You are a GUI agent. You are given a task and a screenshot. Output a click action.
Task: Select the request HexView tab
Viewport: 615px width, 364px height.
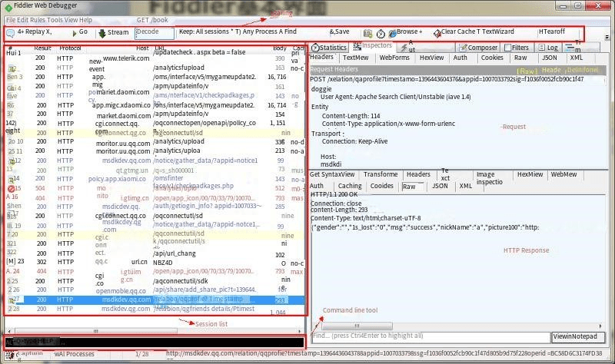(x=431, y=58)
